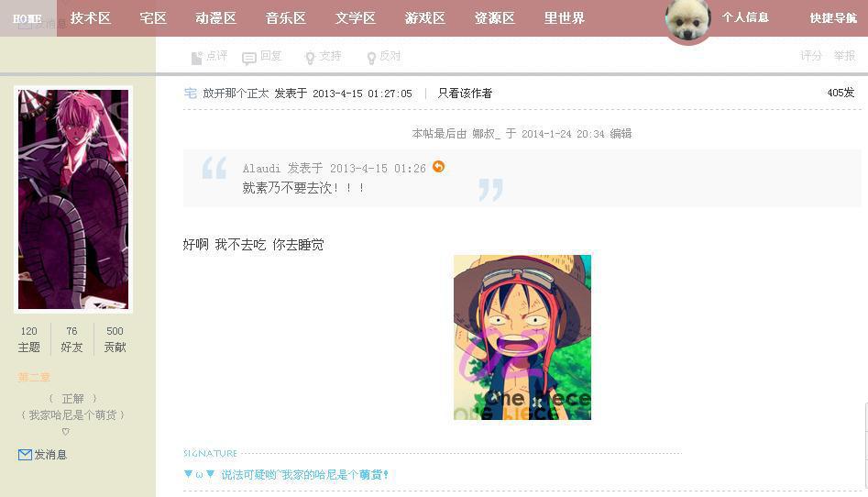868x497 pixels.
Task: Click the dog avatar in top bar
Action: (x=687, y=20)
